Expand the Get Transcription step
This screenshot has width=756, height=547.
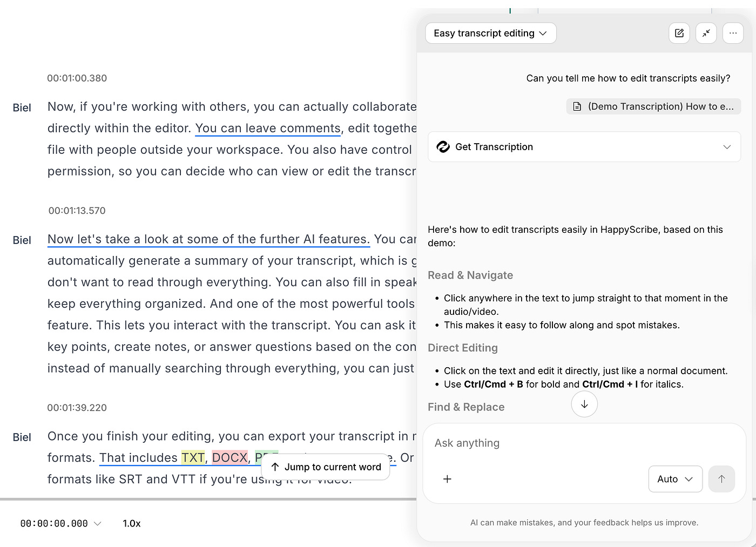(727, 147)
